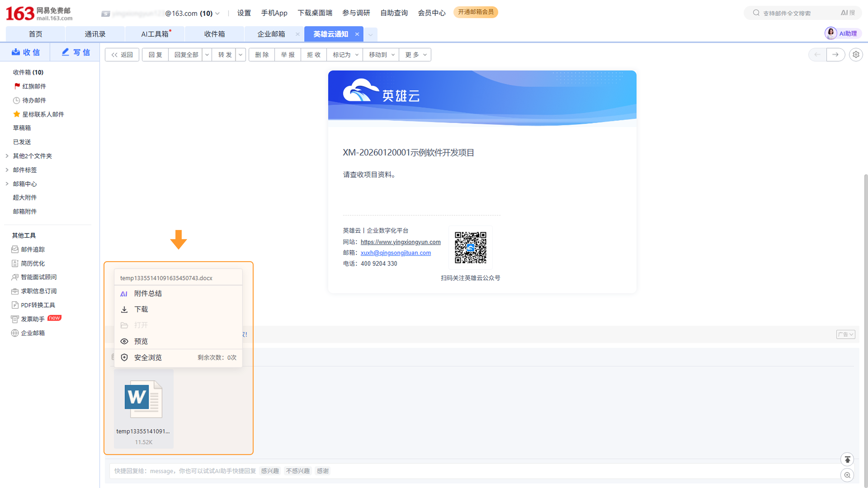Image resolution: width=868 pixels, height=488 pixels.
Task: Open 转发 dropdown arrow options
Action: click(241, 54)
